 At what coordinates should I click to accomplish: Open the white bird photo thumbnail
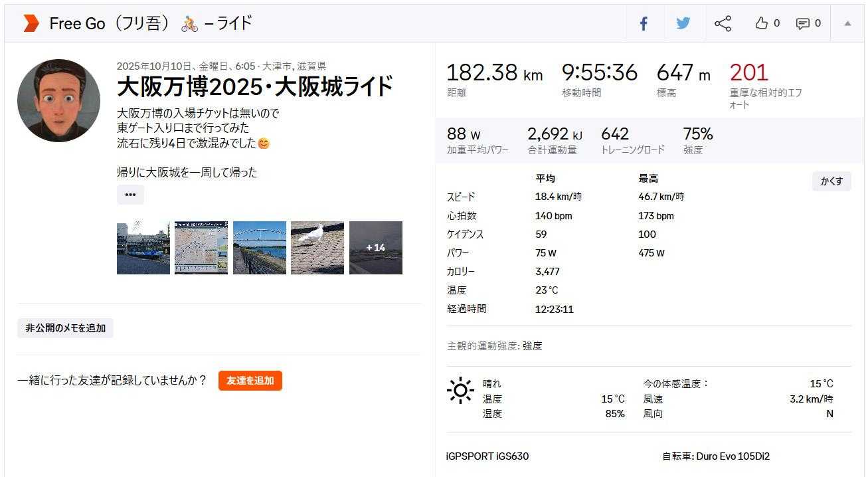[317, 248]
